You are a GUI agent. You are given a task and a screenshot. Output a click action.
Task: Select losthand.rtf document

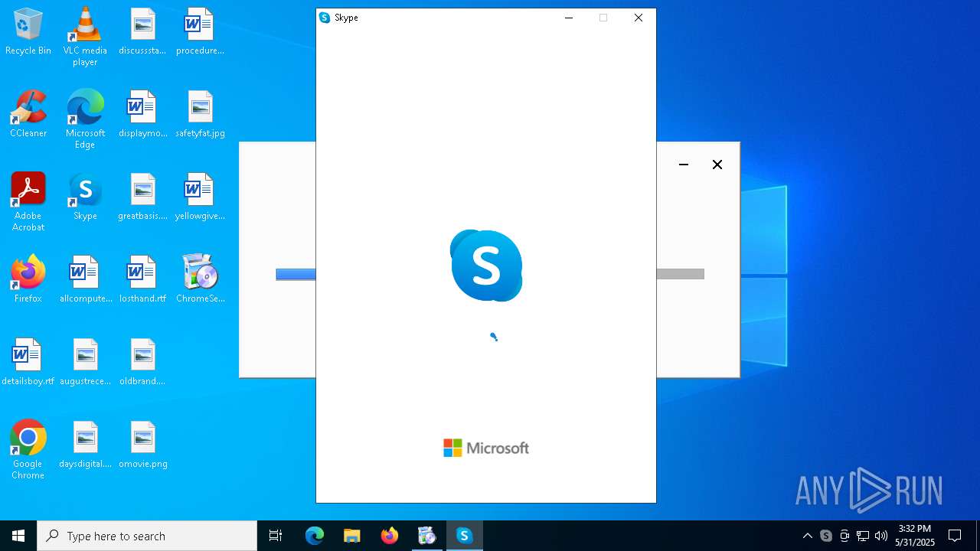(142, 280)
